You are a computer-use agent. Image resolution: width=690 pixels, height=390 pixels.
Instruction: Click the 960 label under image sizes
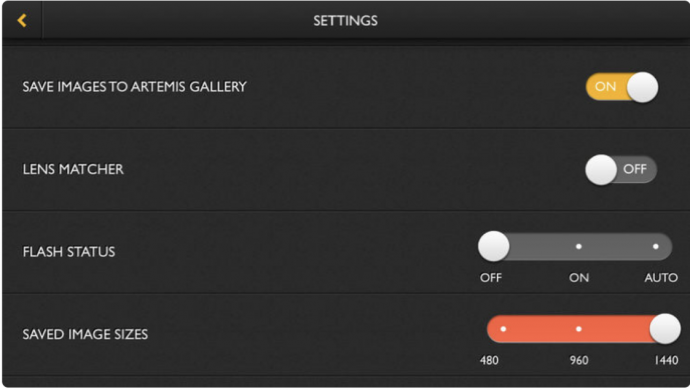[x=579, y=361]
